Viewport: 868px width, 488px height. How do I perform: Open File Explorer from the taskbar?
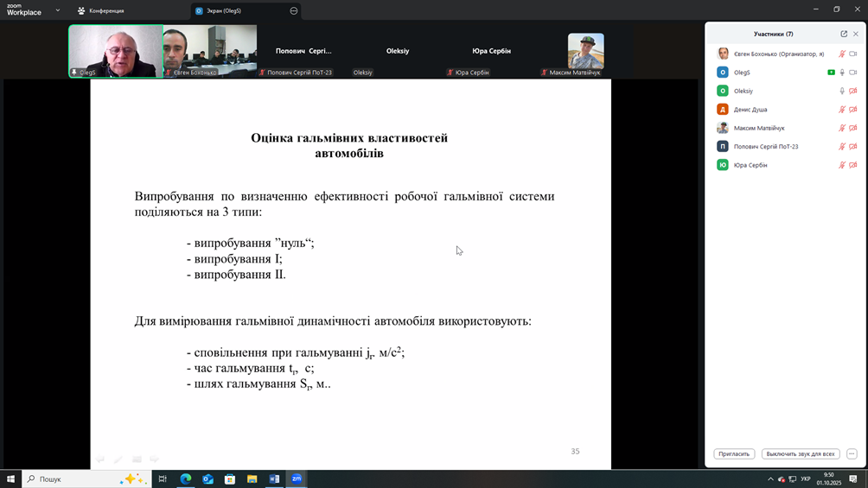[x=252, y=478]
